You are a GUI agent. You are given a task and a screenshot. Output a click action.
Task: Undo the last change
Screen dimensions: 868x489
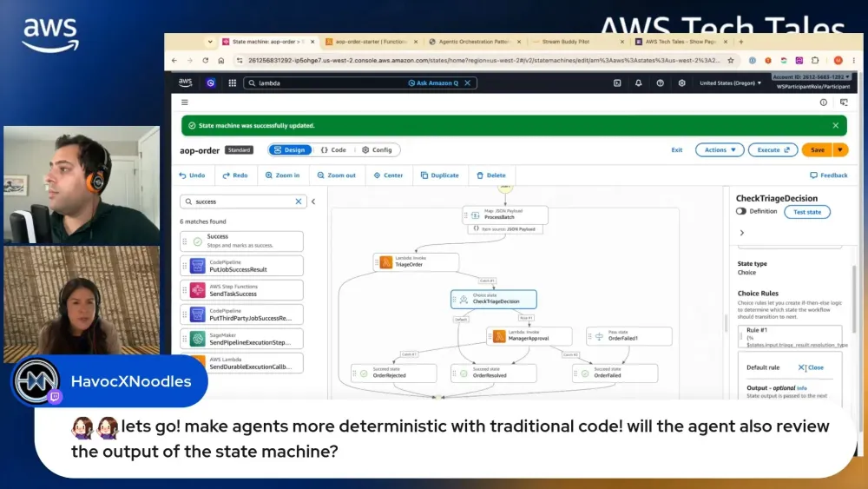(192, 175)
